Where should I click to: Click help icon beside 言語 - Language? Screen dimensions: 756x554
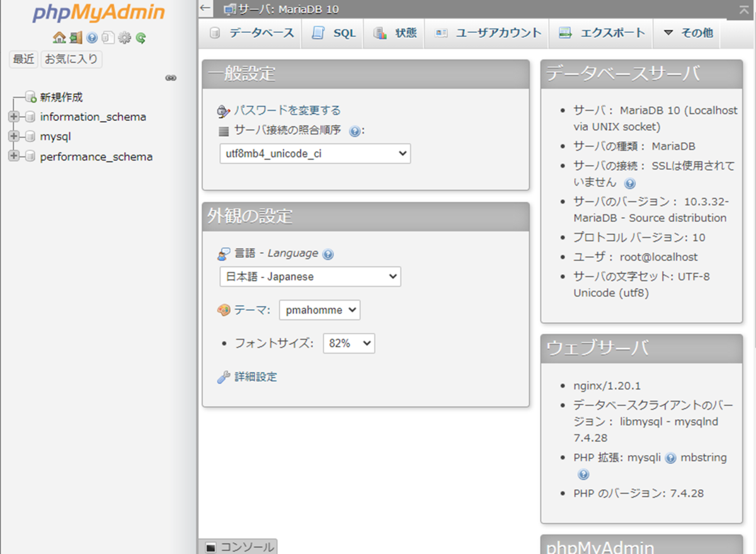[328, 255]
